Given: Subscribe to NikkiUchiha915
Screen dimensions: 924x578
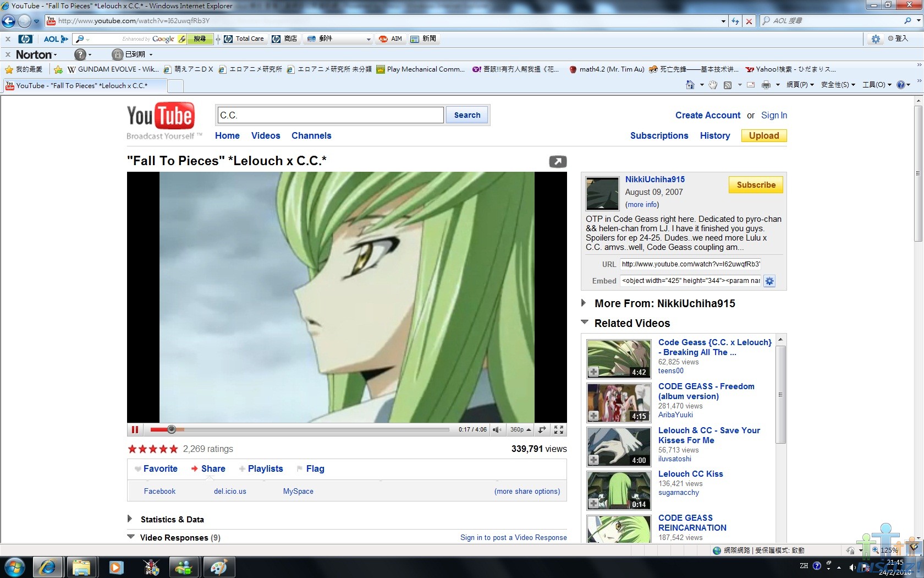Looking at the screenshot, I should [756, 185].
